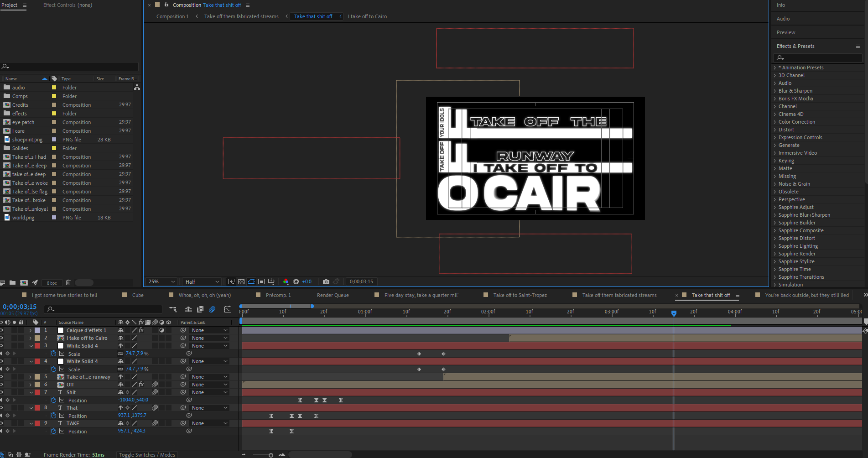Image resolution: width=868 pixels, height=458 pixels.
Task: Click Toggle Switches / Modes button
Action: click(147, 455)
